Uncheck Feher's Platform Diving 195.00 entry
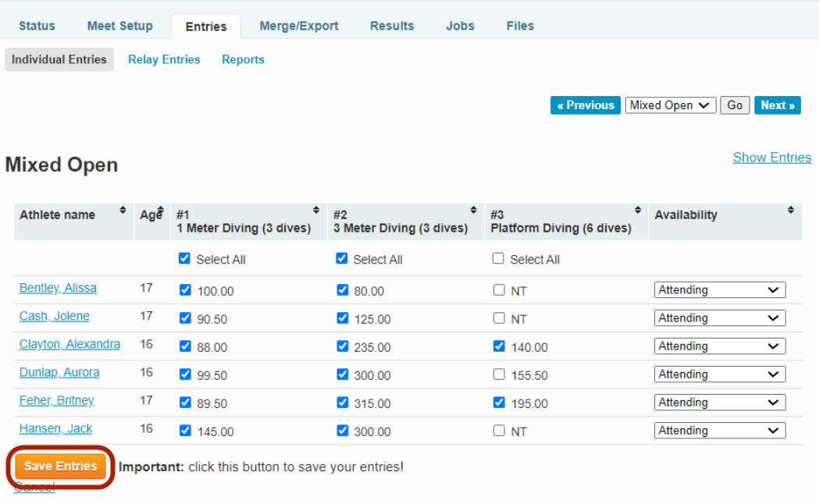819x504 pixels. (x=499, y=403)
